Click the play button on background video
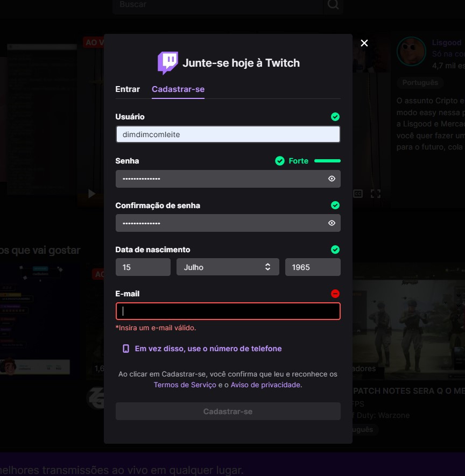This screenshot has height=476, width=465. click(x=91, y=194)
